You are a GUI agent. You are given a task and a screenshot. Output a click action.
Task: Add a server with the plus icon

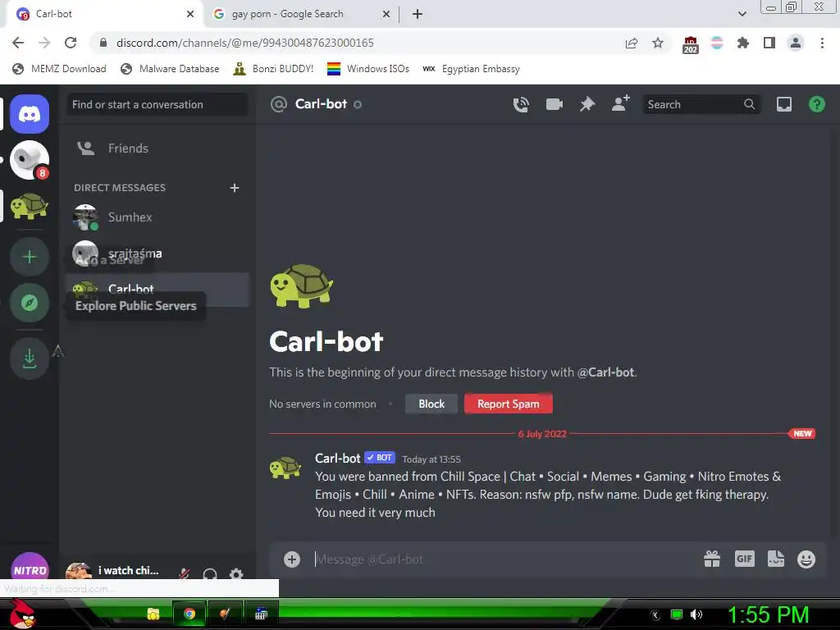coord(30,257)
